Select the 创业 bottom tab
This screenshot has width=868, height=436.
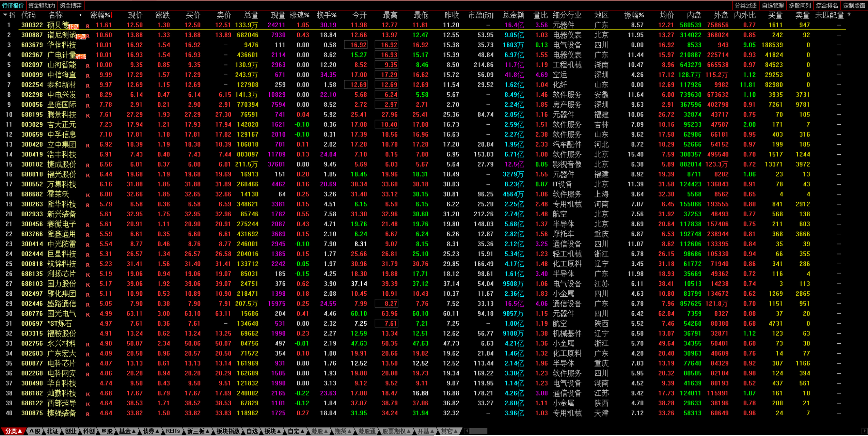pos(70,431)
